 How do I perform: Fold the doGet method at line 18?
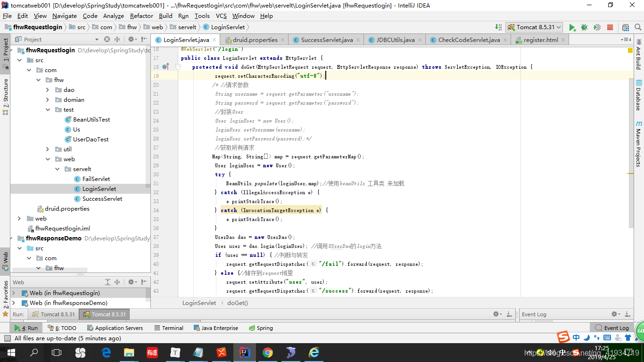(x=178, y=67)
